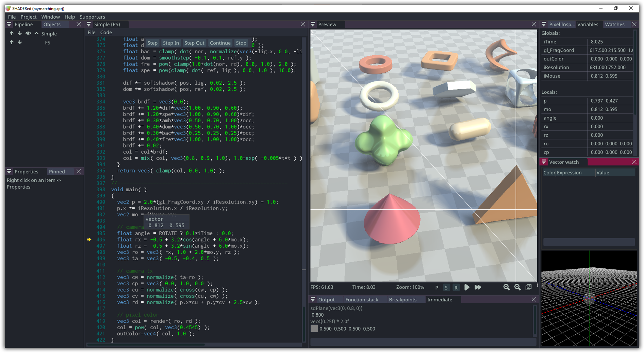Screen dimensions: 644x353
Task: Open the Preview panel dropdown arrow
Action: point(313,24)
